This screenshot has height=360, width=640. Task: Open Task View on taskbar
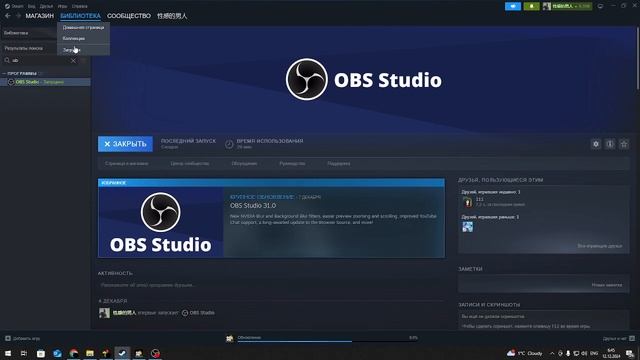click(x=24, y=353)
